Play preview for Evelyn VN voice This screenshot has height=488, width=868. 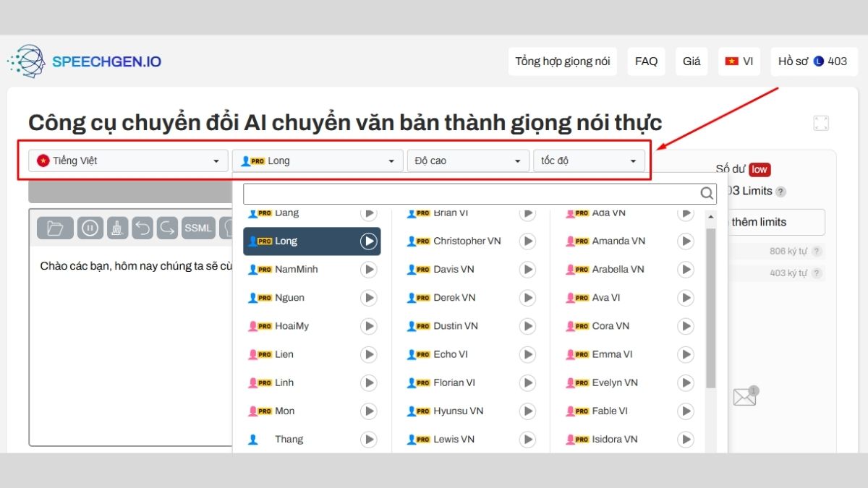(686, 382)
